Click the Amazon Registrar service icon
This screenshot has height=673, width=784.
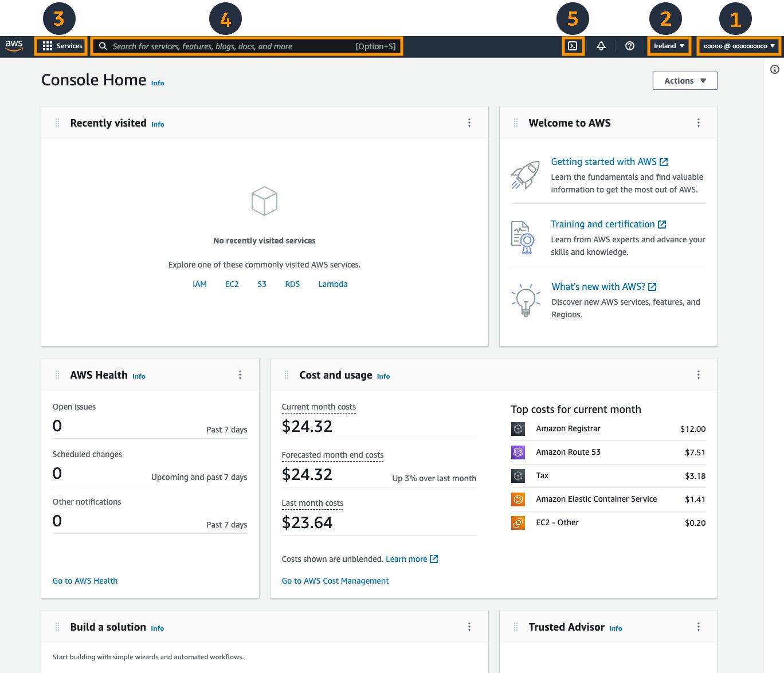pyautogui.click(x=518, y=428)
